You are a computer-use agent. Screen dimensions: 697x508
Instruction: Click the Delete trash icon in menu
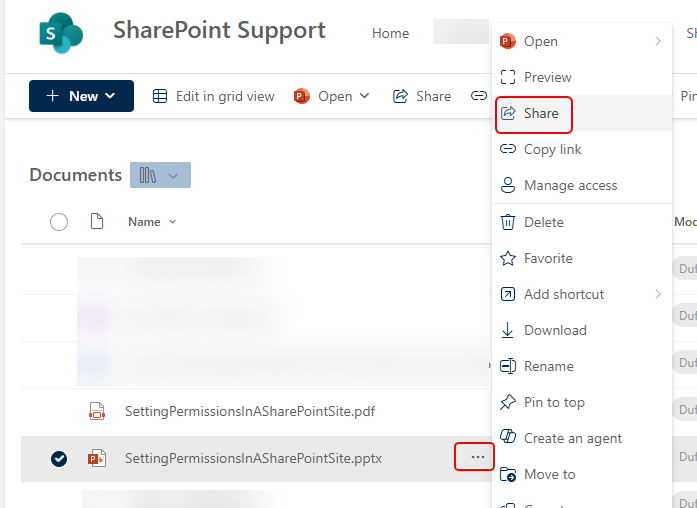coord(508,222)
